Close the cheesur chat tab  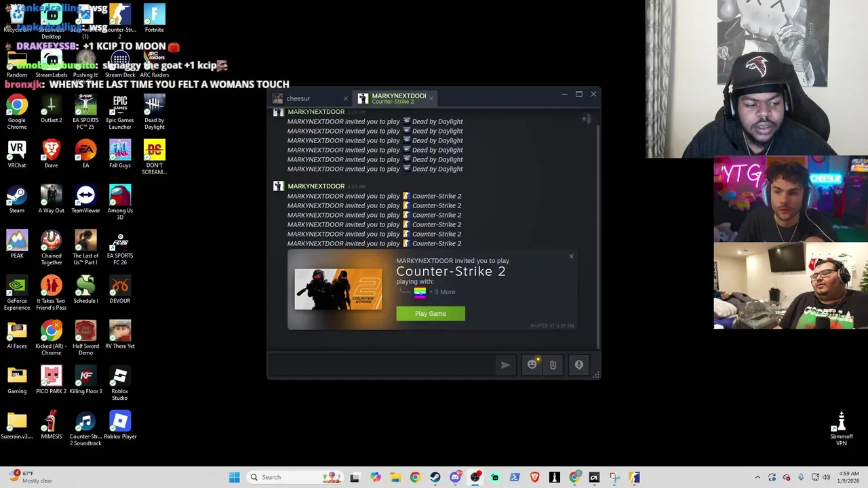tap(345, 99)
